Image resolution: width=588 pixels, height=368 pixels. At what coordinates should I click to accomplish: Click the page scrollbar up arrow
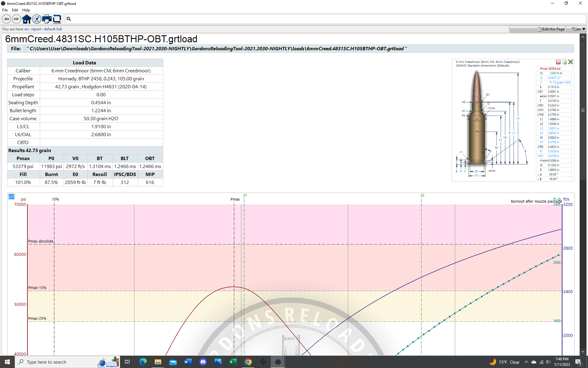click(x=583, y=36)
